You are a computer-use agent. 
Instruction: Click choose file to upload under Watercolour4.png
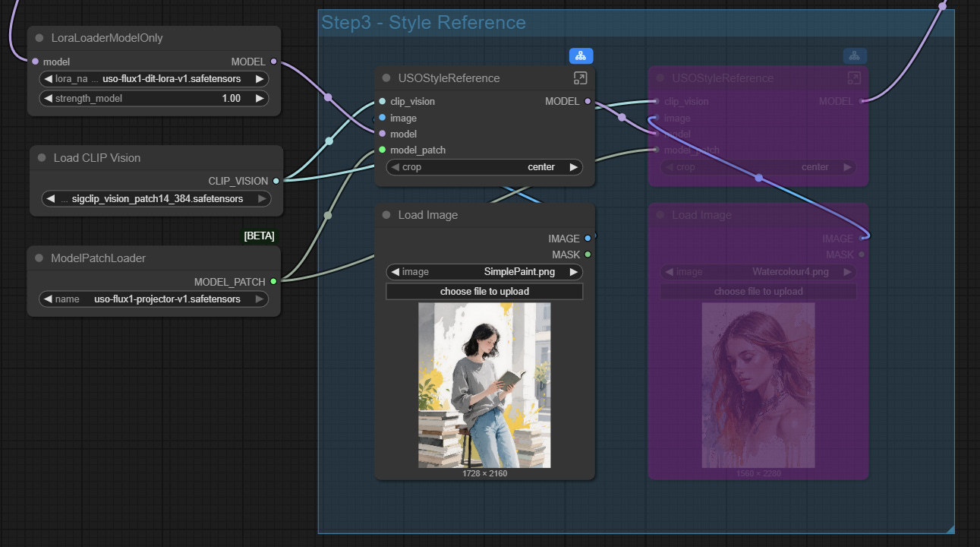click(x=758, y=292)
